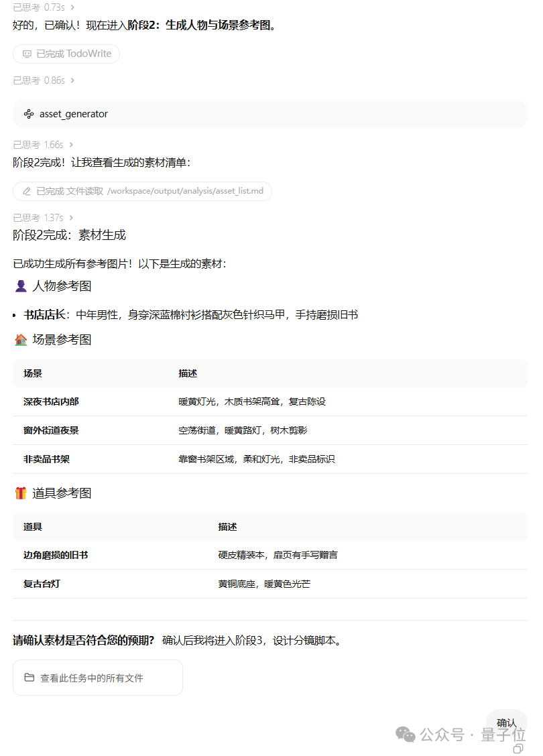Click the house emoji next to 场景参考图
The image size is (543, 756).
click(21, 340)
